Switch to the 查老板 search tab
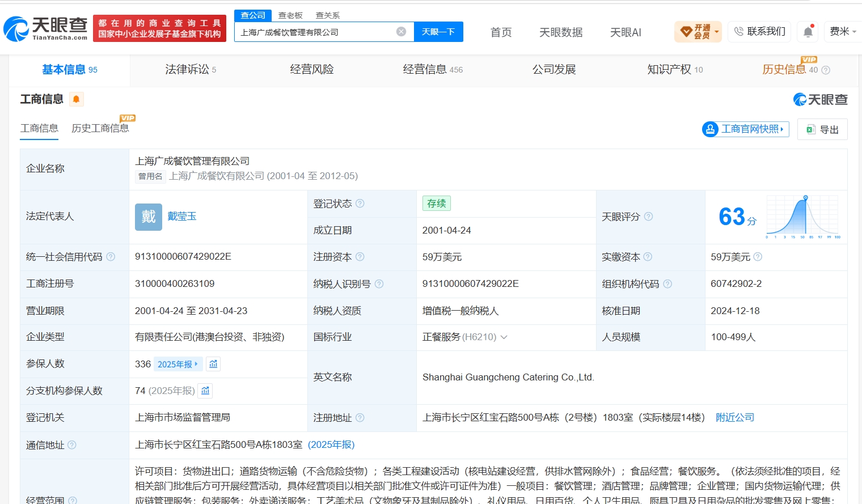Image resolution: width=862 pixels, height=504 pixels. [x=290, y=15]
